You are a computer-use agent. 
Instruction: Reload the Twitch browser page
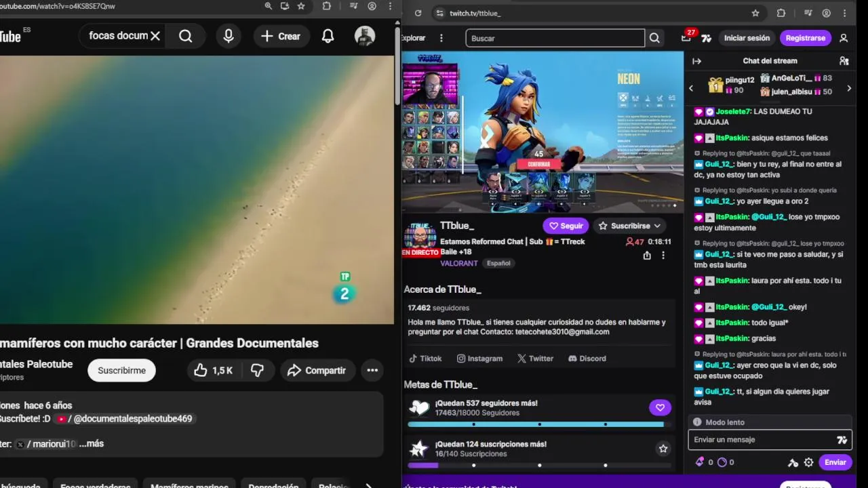pos(418,13)
